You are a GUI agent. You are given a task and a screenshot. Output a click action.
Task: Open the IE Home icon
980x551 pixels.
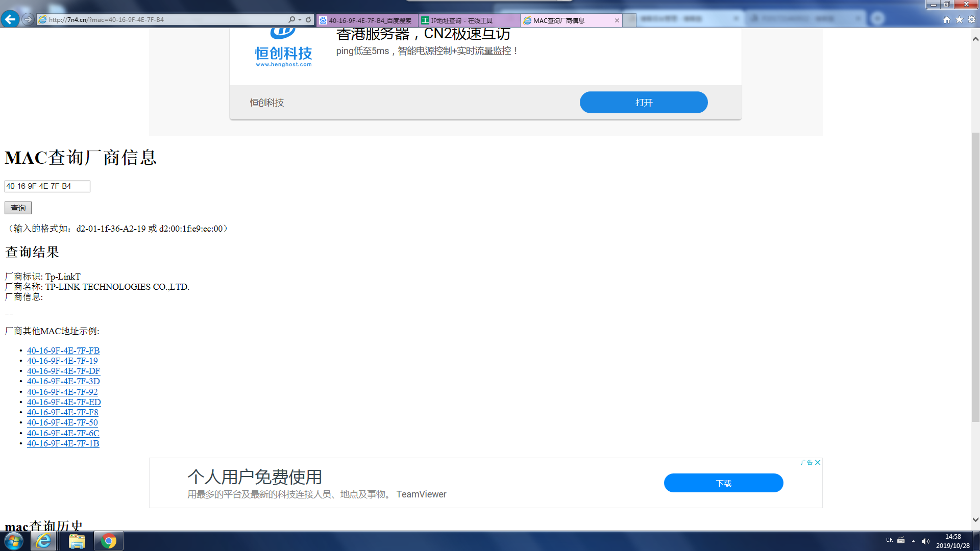coord(947,20)
